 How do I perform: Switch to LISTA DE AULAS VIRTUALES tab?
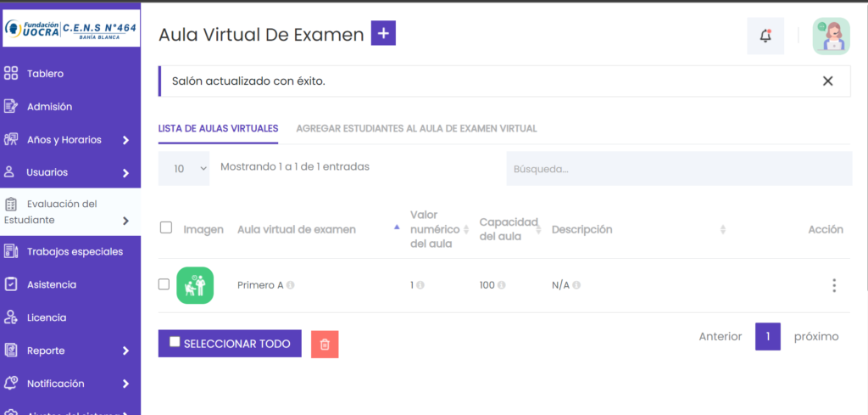218,128
